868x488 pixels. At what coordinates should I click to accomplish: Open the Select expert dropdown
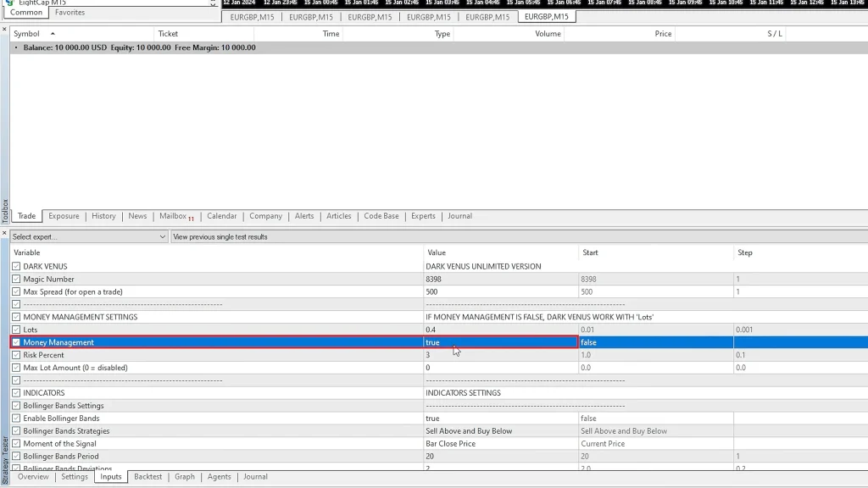pos(89,237)
